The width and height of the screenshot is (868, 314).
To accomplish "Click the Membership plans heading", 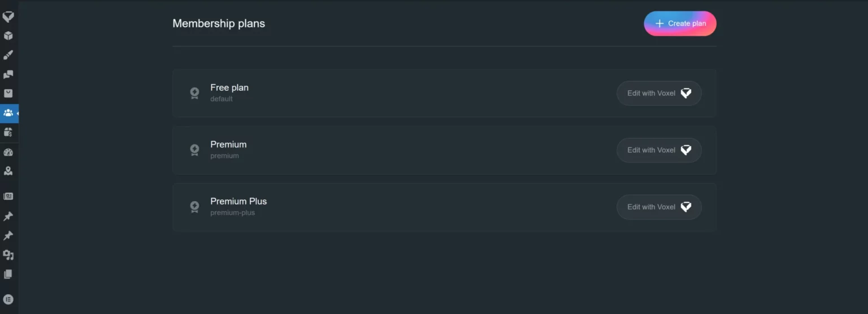I will pos(219,24).
